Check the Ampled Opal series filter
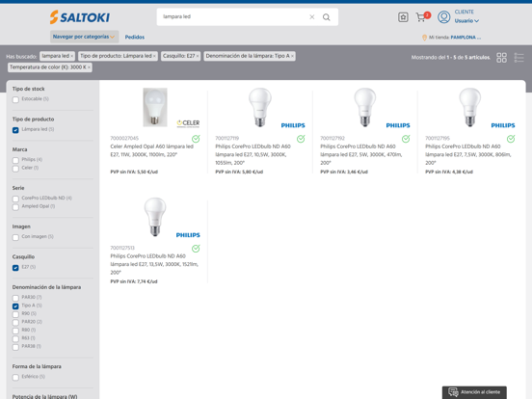 coord(15,207)
